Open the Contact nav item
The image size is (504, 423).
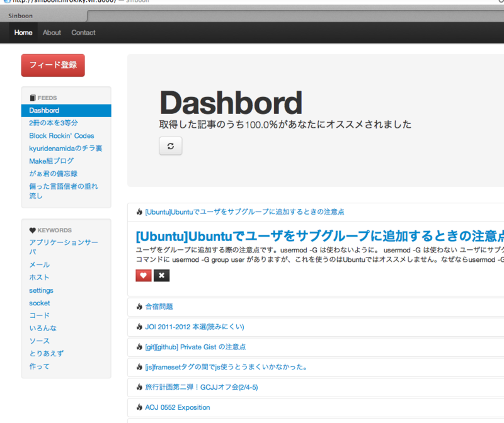[83, 33]
